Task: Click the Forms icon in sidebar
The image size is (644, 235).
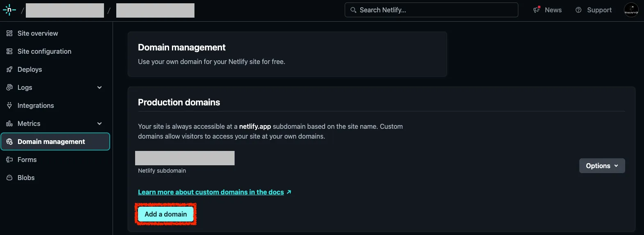Action: 9,160
